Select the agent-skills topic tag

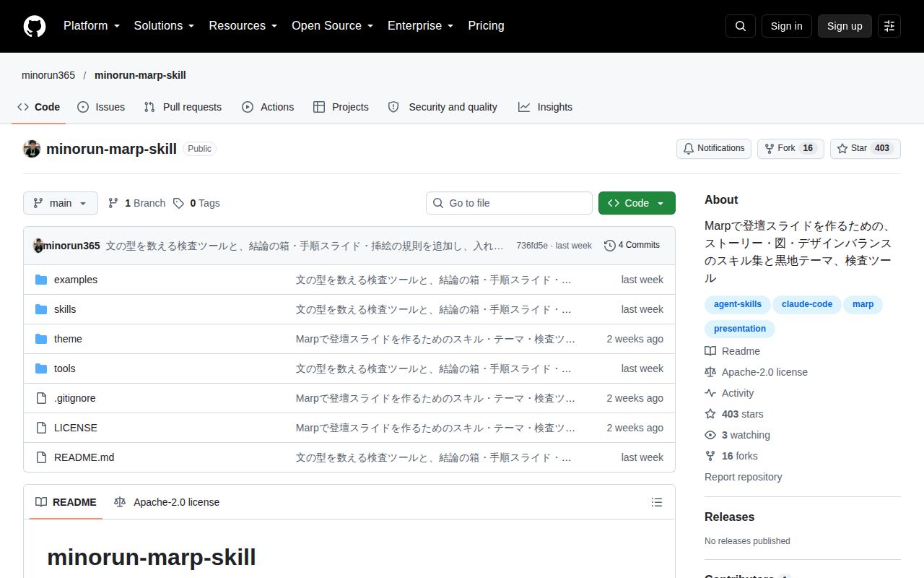pos(738,304)
